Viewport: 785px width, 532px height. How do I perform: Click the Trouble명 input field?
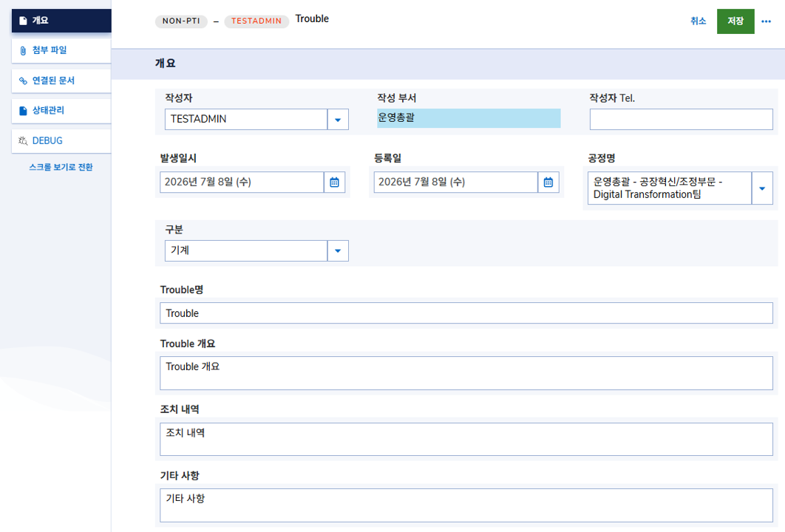[x=466, y=313]
